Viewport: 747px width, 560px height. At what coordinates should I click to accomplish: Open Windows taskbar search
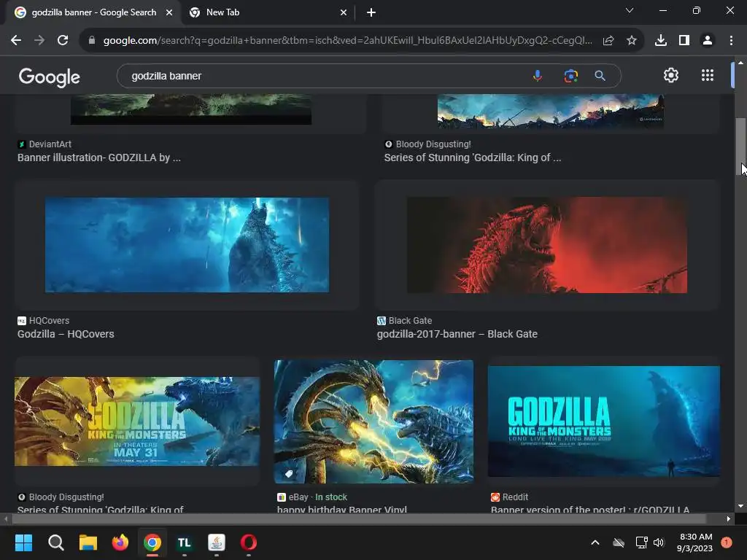tap(55, 542)
